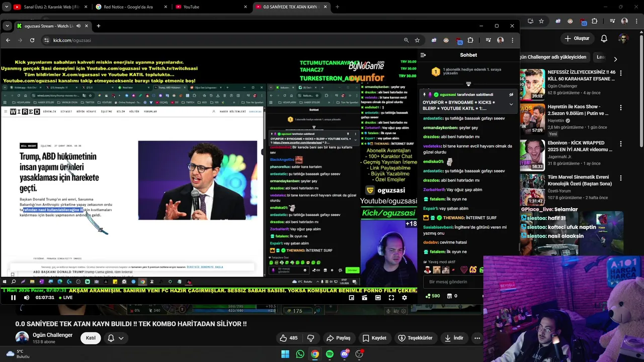This screenshot has width=644, height=362.
Task: Close the Red Notice tab
Action: point(165,7)
